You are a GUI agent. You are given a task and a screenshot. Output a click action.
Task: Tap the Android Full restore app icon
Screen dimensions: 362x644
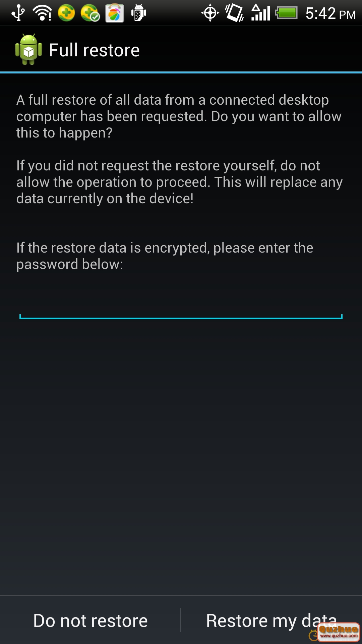coord(28,49)
